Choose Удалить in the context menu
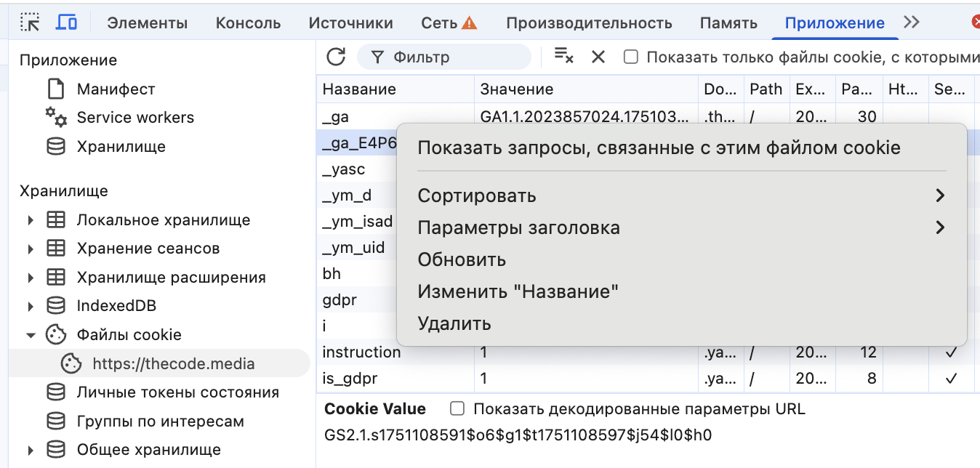This screenshot has width=980, height=468. click(x=454, y=323)
